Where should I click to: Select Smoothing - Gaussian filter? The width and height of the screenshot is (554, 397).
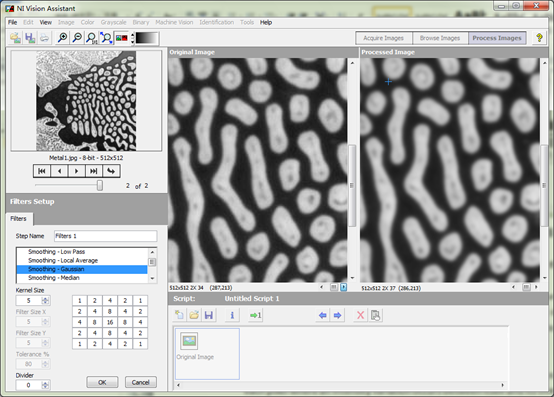[82, 269]
